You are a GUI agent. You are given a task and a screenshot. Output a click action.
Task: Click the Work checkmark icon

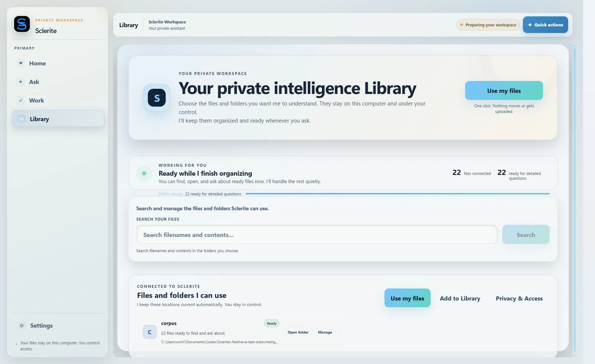click(21, 100)
